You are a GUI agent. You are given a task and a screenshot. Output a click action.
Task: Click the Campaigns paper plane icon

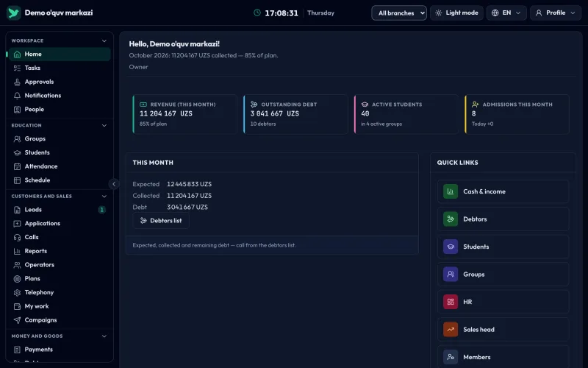(x=17, y=320)
